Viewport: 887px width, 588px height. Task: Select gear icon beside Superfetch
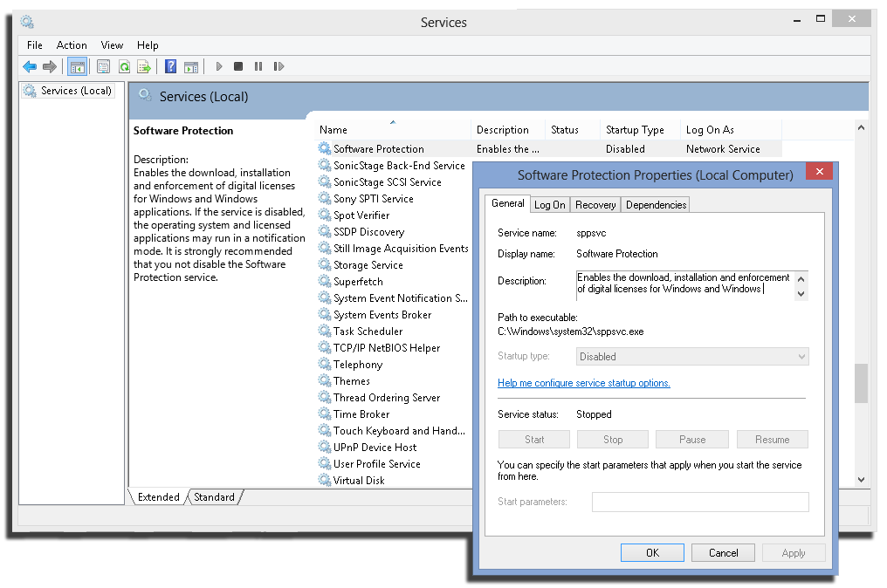pos(324,281)
